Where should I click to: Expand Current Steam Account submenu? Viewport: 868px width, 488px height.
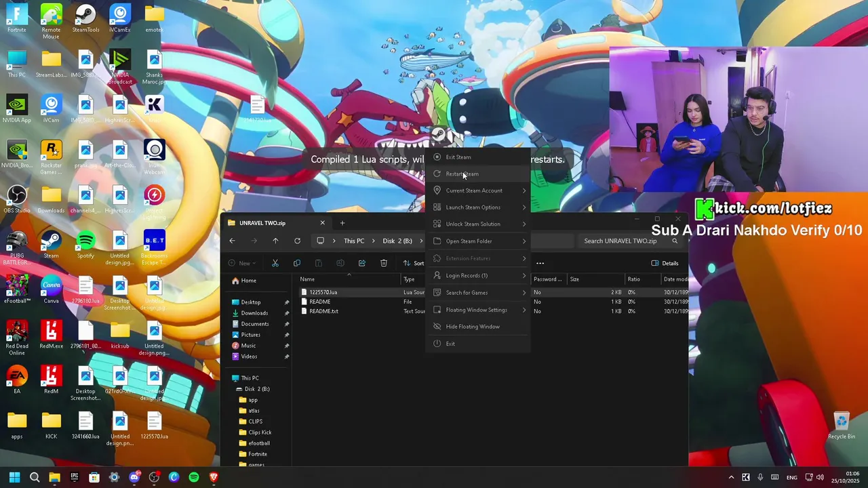pyautogui.click(x=478, y=190)
